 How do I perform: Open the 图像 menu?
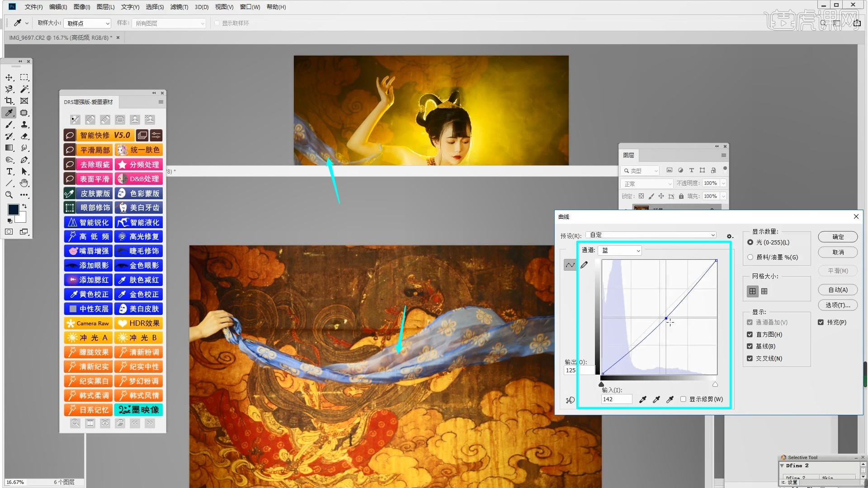tap(82, 7)
